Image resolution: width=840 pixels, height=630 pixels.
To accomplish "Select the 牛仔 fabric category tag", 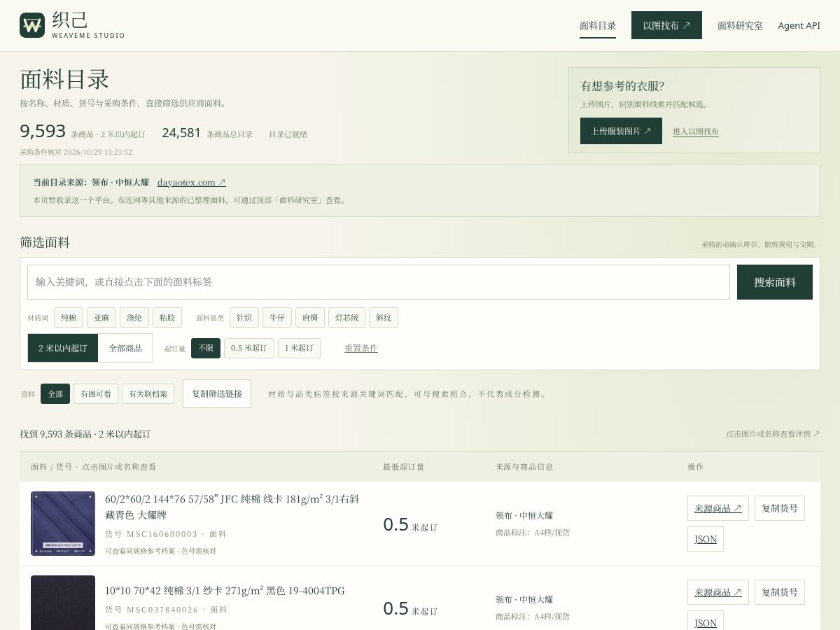I will 277,318.
